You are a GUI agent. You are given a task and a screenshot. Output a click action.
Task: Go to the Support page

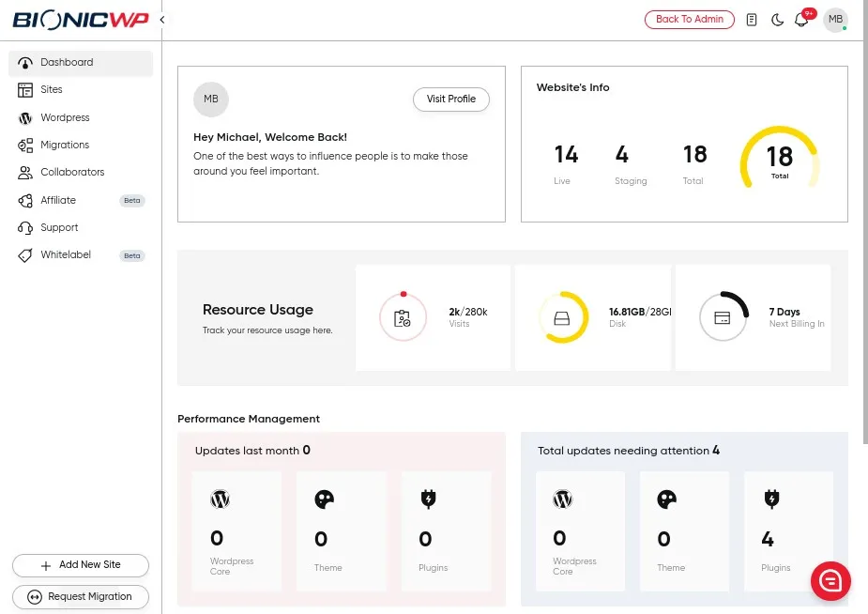pyautogui.click(x=81, y=227)
